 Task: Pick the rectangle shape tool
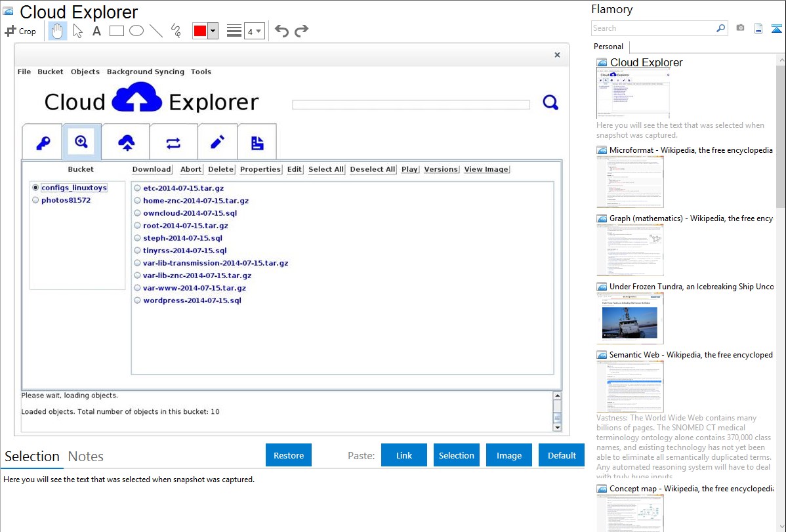pos(117,31)
